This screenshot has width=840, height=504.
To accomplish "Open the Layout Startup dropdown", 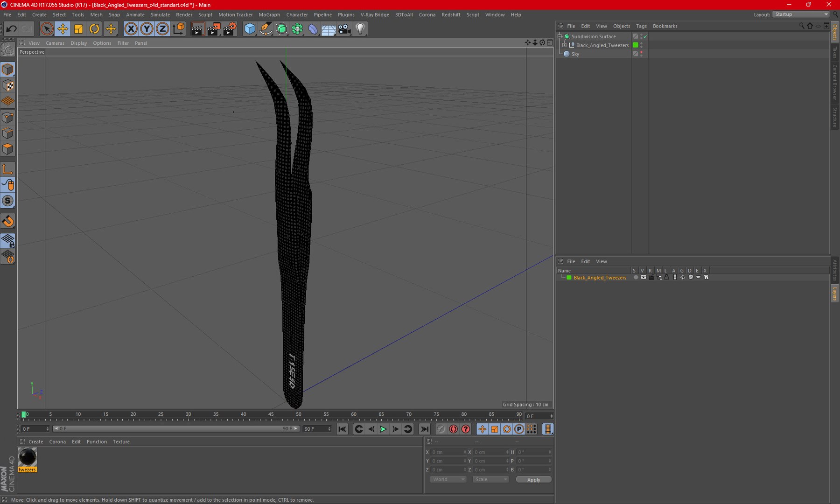I will pos(801,14).
